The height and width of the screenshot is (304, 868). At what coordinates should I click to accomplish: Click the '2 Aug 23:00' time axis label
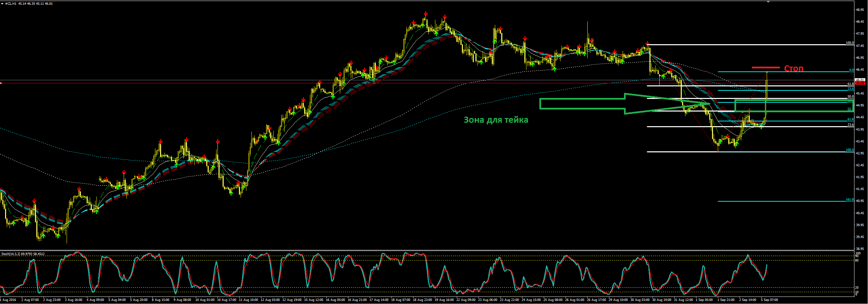click(x=52, y=300)
